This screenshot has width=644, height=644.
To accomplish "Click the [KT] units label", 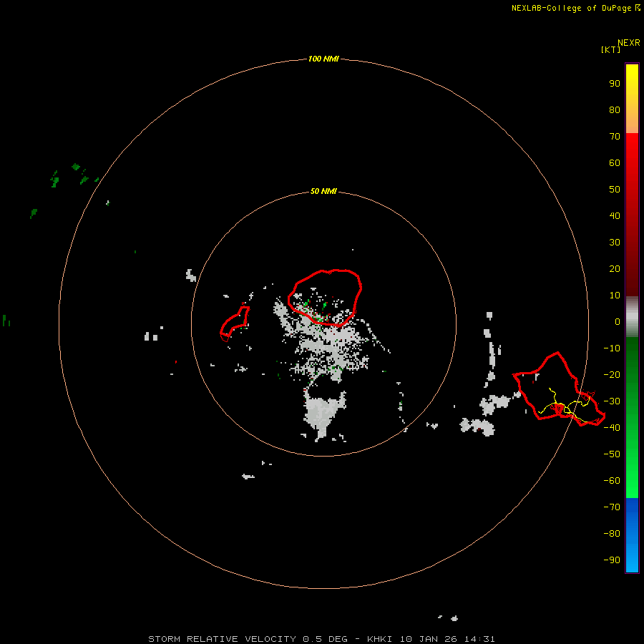I will [x=610, y=49].
